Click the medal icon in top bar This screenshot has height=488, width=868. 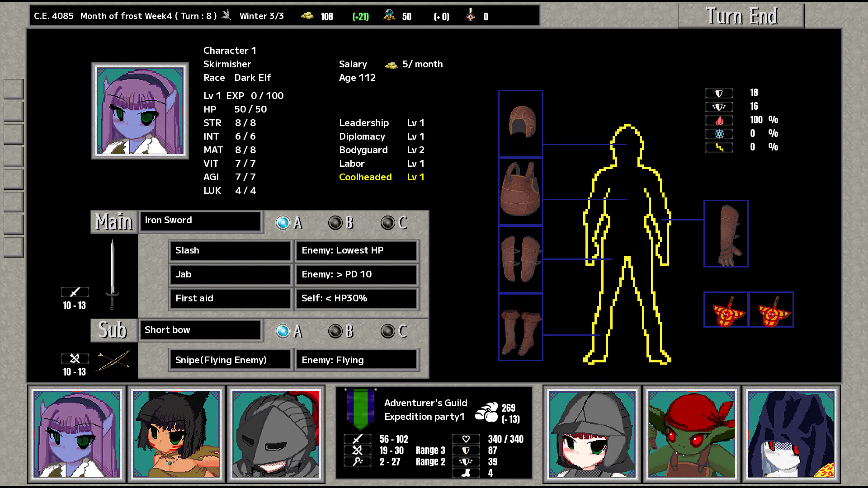point(471,15)
